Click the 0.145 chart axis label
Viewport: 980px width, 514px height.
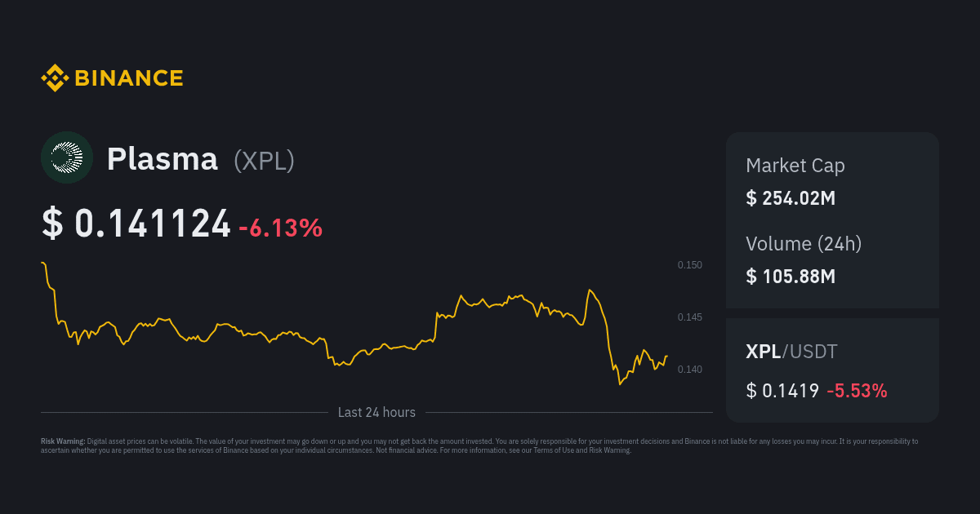[689, 317]
